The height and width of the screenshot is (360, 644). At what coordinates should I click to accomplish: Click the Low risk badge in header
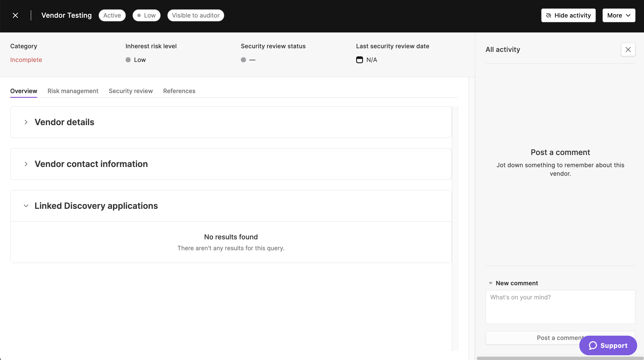146,16
